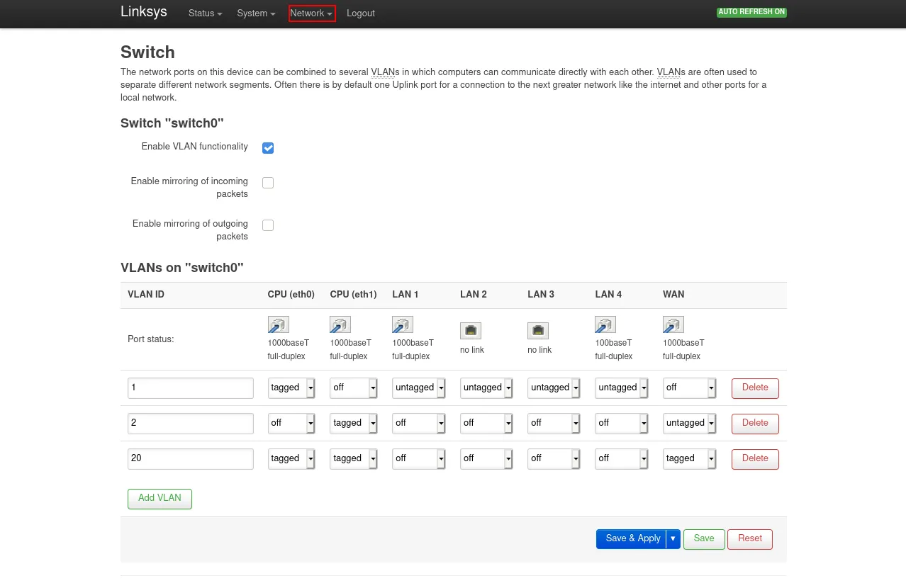The image size is (906, 588).
Task: Open the Status menu
Action: pyautogui.click(x=206, y=13)
